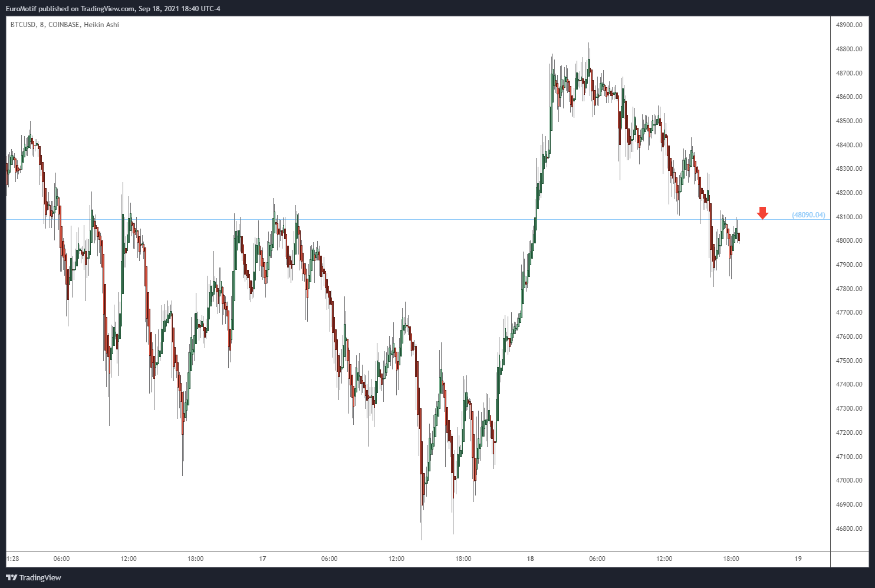The height and width of the screenshot is (588, 875).
Task: Click the 47800.00 price axis label
Action: pyautogui.click(x=849, y=289)
